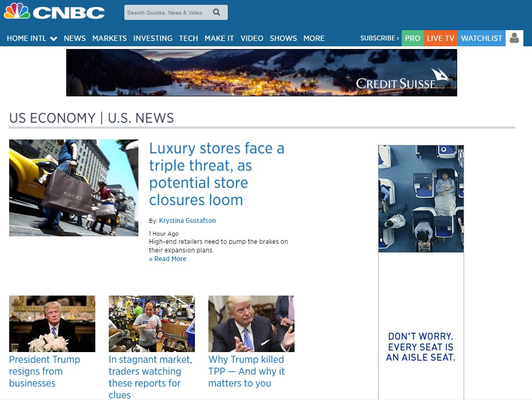
Task: Expand the HOME INTL edition chevron
Action: [x=54, y=39]
